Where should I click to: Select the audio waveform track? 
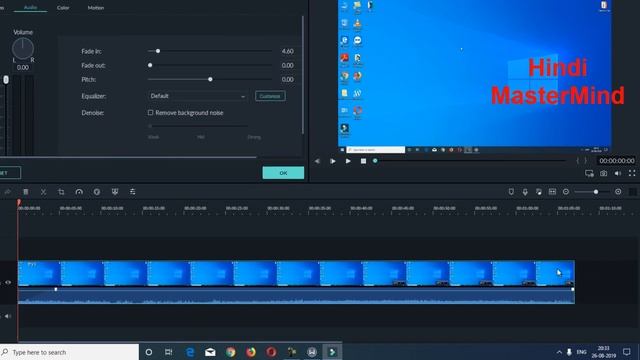tap(296, 296)
